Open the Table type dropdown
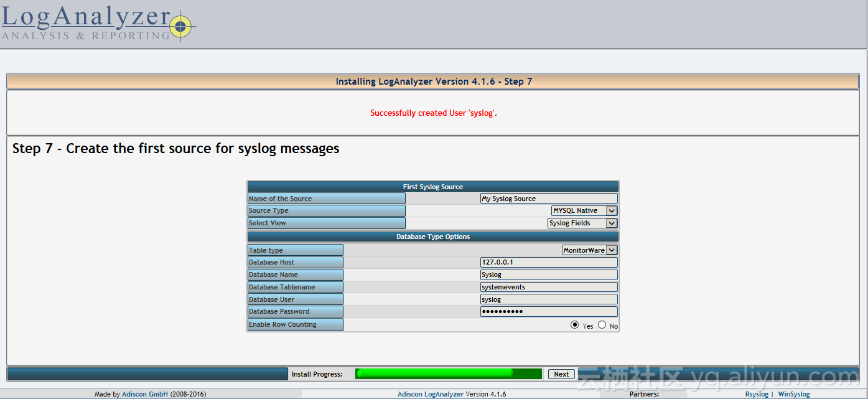The image size is (868, 399). pyautogui.click(x=589, y=250)
